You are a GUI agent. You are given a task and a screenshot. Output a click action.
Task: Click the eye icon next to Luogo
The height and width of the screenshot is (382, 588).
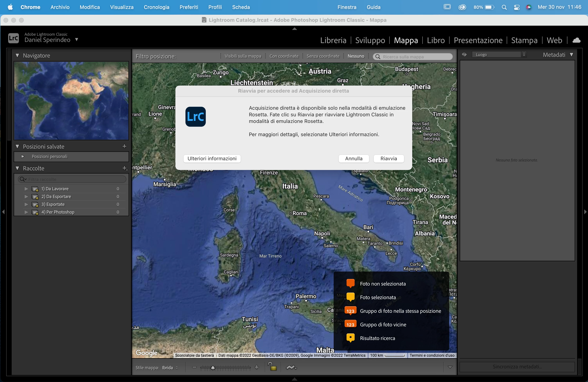464,55
